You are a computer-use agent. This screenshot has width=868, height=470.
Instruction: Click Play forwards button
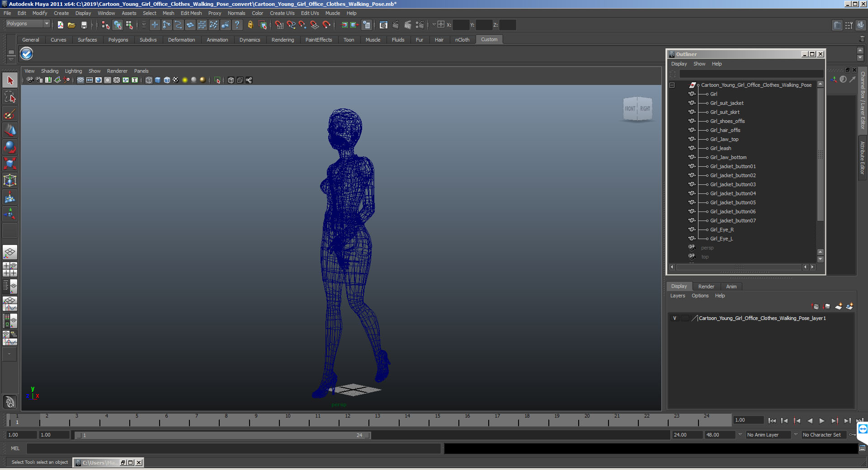pos(822,421)
